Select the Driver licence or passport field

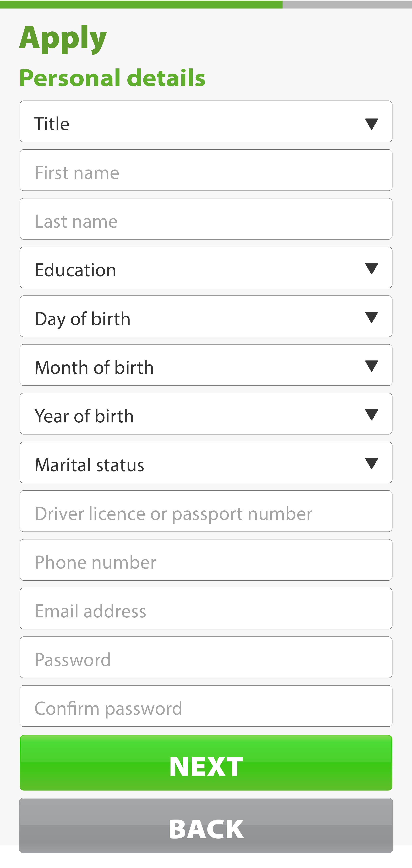(x=206, y=511)
